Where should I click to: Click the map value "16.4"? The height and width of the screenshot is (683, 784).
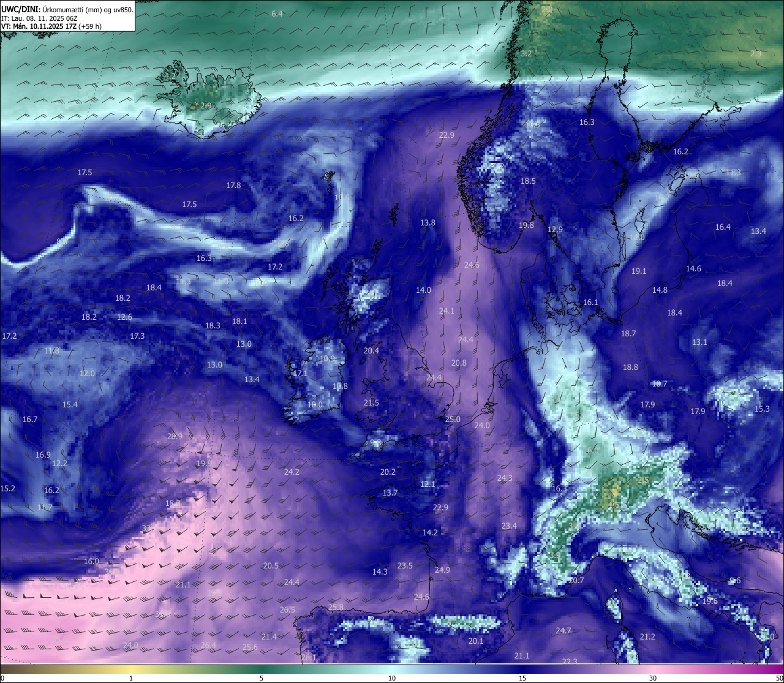tap(723, 227)
